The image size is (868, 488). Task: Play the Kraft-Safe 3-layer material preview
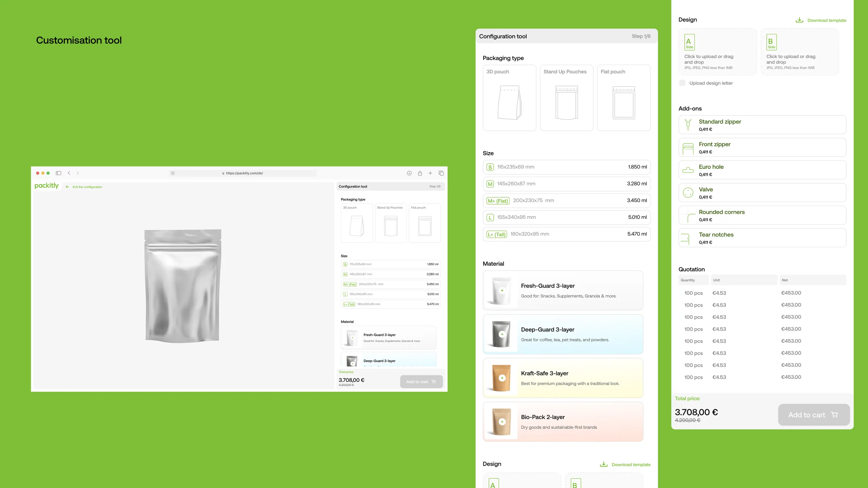tap(502, 378)
